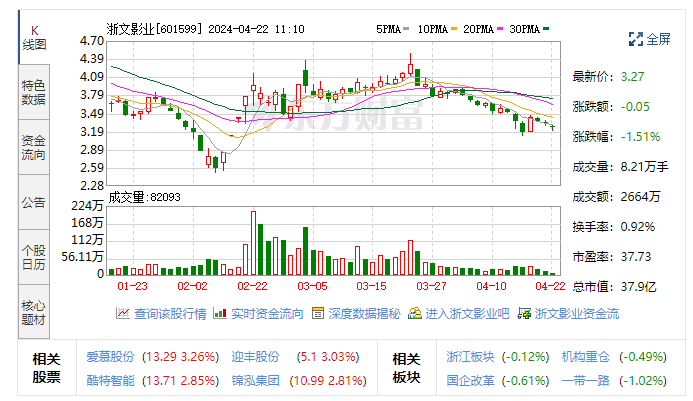Click the chart icon beside 浙文影业资金流

(x=524, y=313)
